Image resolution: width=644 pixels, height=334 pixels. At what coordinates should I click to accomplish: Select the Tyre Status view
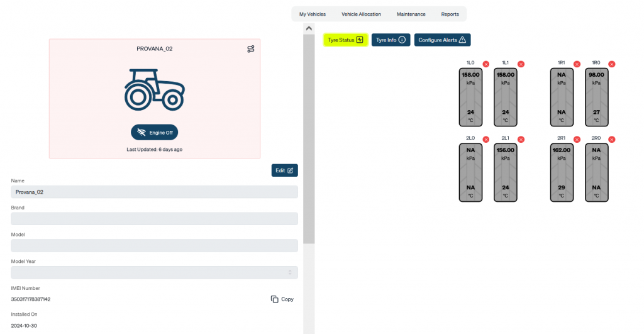345,40
